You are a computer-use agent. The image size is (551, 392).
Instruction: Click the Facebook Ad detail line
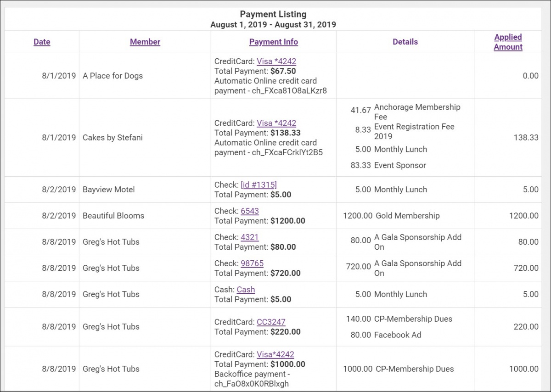(397, 335)
